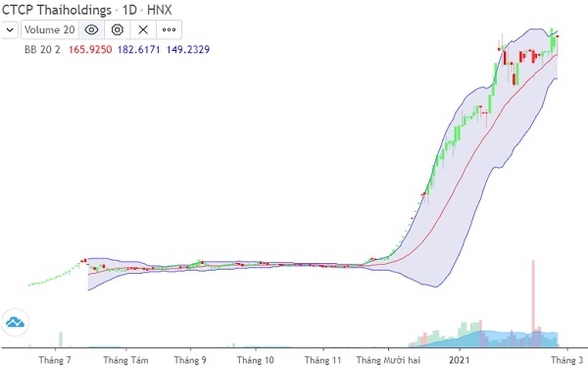Viewport: 588px width, 368px height.
Task: Select the Volume 20 indicator label
Action: 50,29
